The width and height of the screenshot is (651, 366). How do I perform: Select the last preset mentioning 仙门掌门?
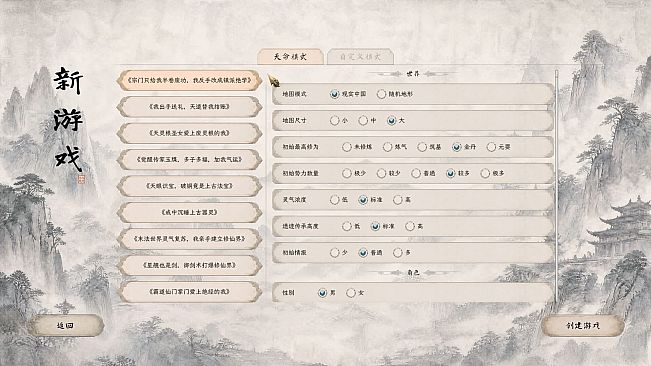(x=190, y=291)
